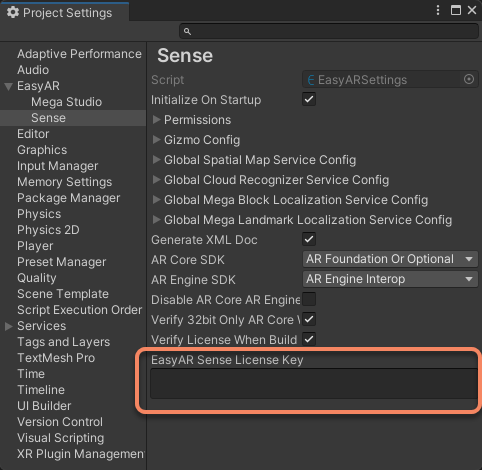Select Sense under EasyAR
The width and height of the screenshot is (482, 470).
coord(48,118)
